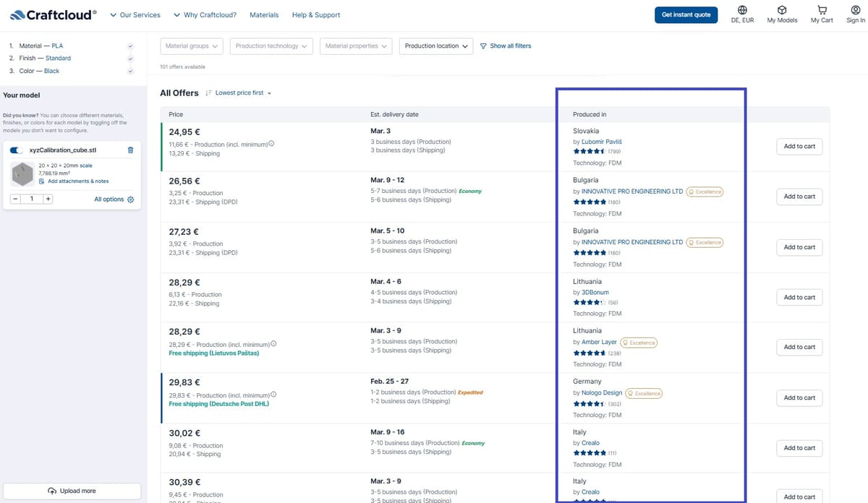Viewport: 868px width, 503px height.
Task: Click Excellence badge on Nologo Design
Action: tap(644, 393)
